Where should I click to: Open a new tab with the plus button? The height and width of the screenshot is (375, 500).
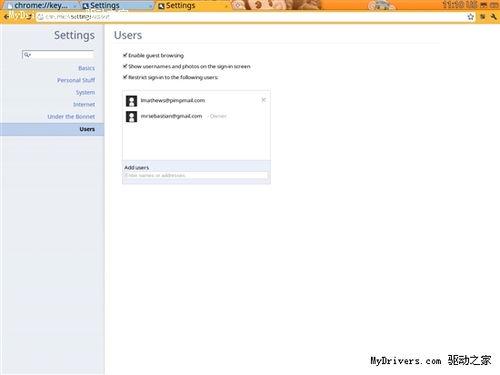237,5
